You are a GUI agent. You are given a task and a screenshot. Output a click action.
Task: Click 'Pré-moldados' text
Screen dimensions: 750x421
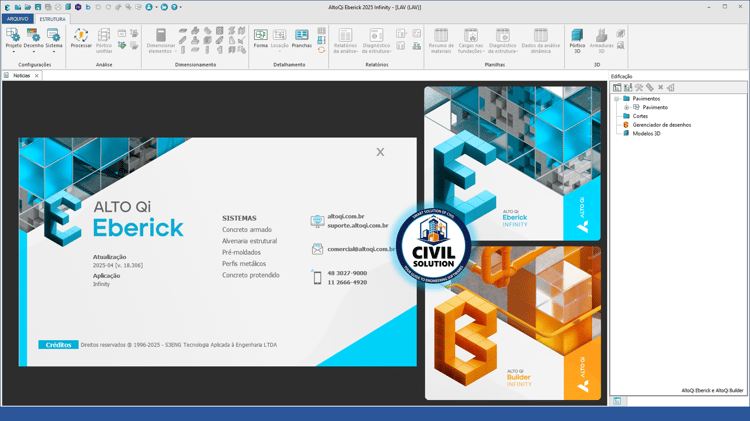click(x=241, y=252)
